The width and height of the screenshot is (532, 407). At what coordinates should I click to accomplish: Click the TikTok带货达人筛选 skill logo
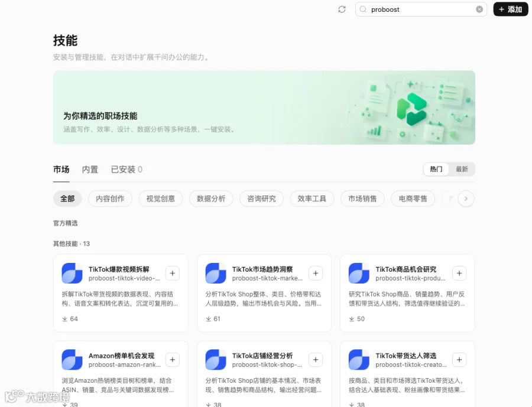[359, 360]
